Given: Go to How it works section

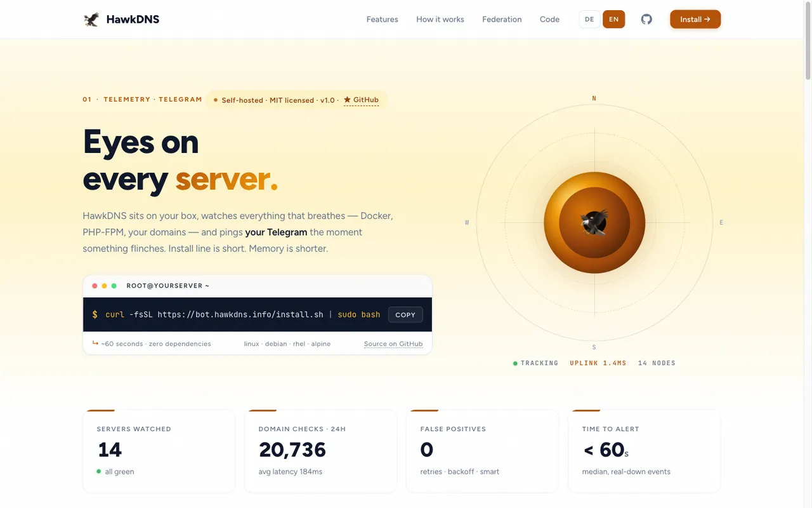Looking at the screenshot, I should [x=440, y=19].
